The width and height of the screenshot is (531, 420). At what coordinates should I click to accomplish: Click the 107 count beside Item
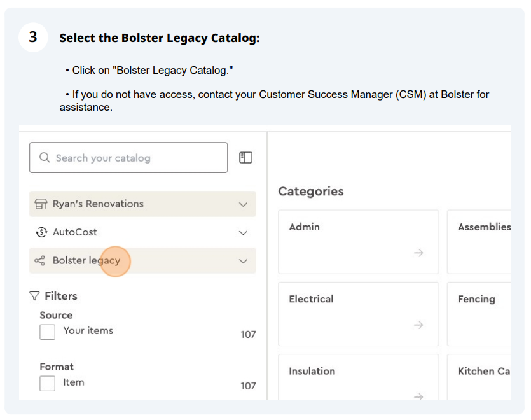coord(248,386)
